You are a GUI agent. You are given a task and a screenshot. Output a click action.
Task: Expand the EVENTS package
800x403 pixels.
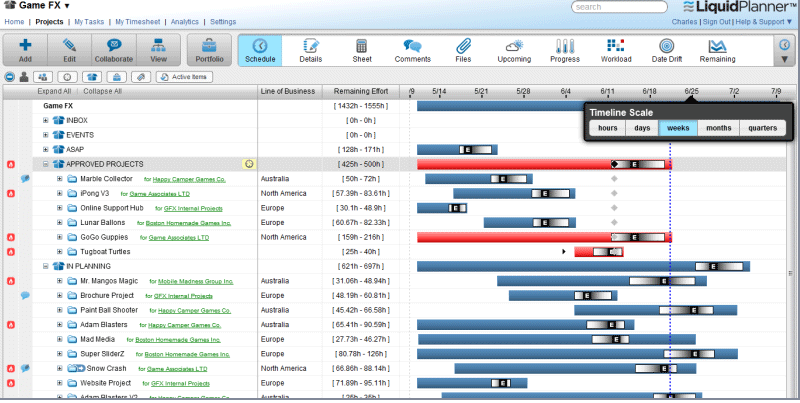45,135
